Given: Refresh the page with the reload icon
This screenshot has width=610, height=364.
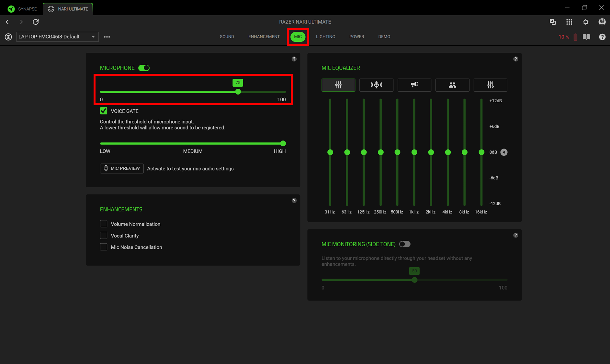Looking at the screenshot, I should click(36, 22).
